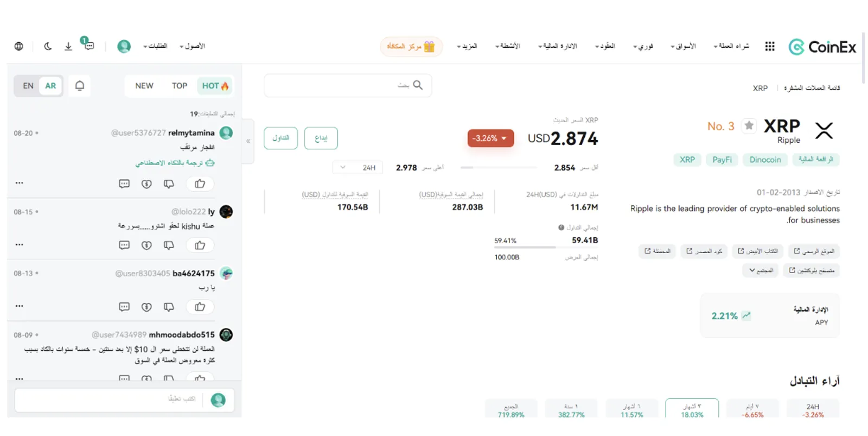Open the source code link

coord(704,251)
